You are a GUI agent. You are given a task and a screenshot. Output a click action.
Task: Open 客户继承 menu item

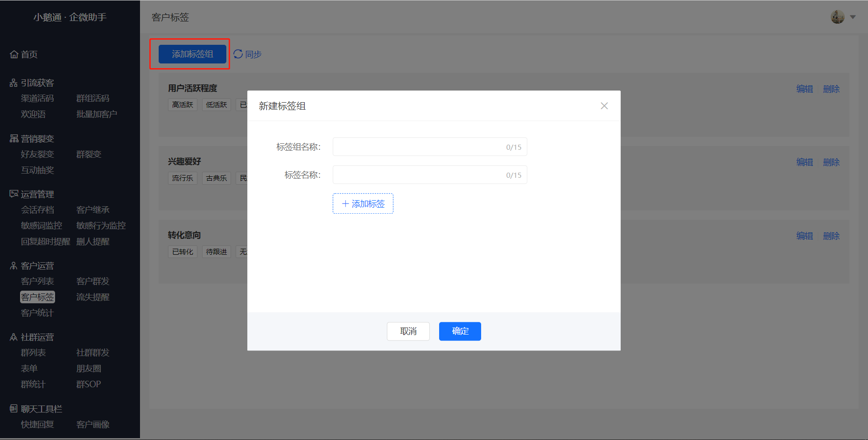(x=93, y=210)
